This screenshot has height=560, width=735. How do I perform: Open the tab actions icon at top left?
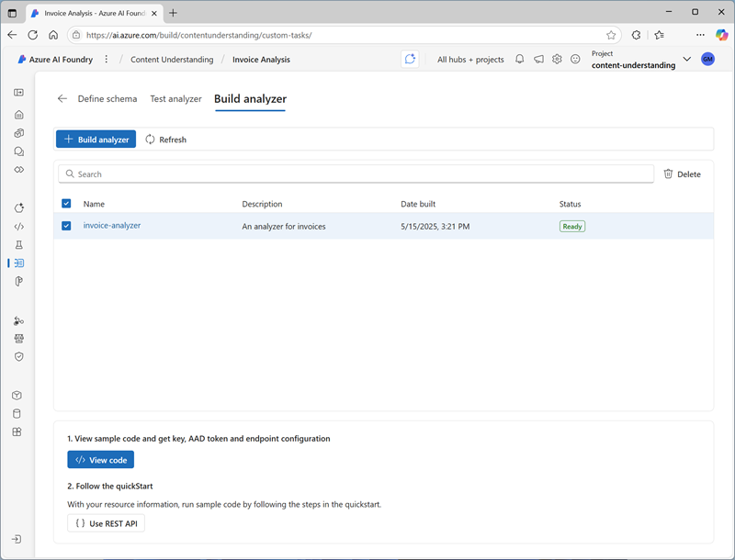click(x=12, y=13)
